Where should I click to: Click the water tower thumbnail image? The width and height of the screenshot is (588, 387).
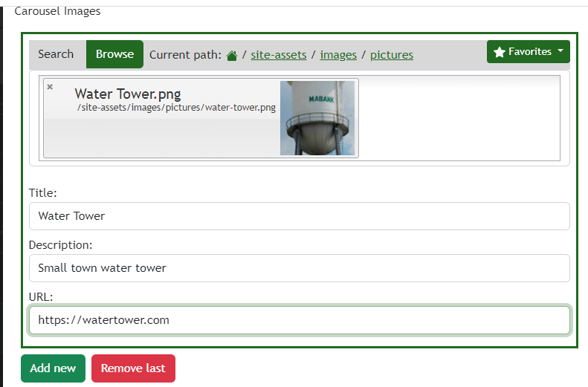[317, 118]
